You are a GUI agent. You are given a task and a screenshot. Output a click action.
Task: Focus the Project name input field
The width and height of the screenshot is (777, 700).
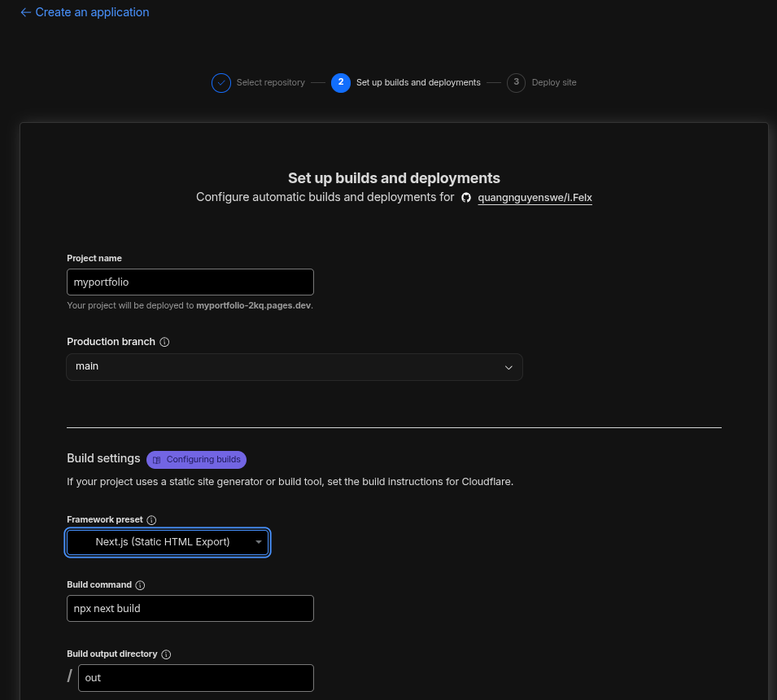coord(190,282)
